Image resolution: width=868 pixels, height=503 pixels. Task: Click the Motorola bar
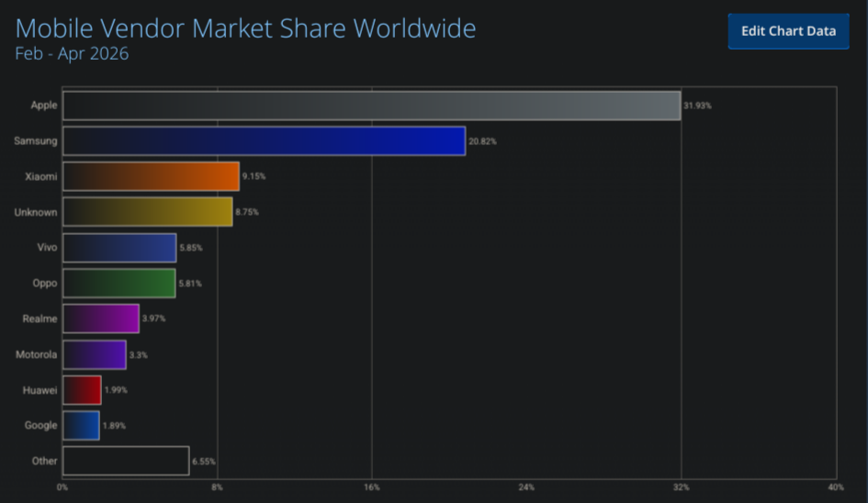pyautogui.click(x=95, y=354)
